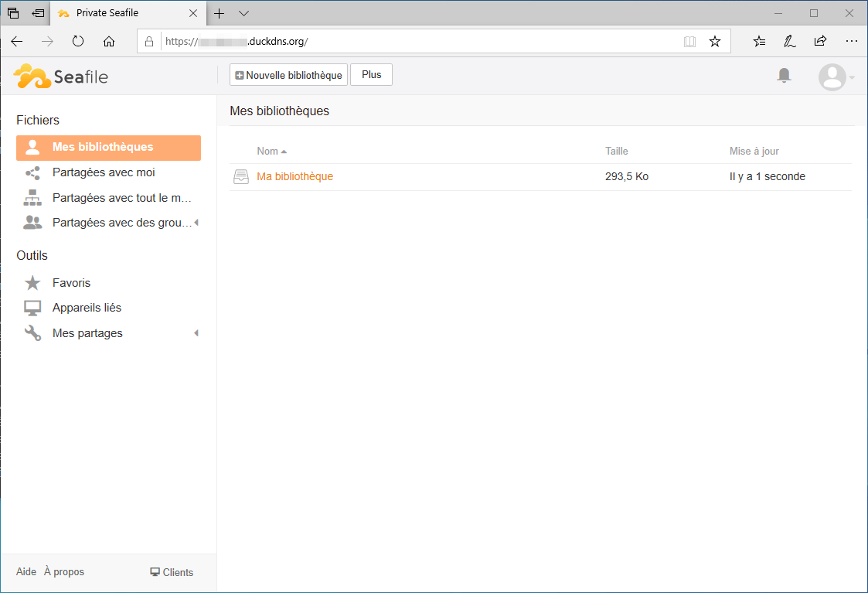Image resolution: width=868 pixels, height=593 pixels.
Task: Open the Clients link in footer
Action: (x=172, y=573)
